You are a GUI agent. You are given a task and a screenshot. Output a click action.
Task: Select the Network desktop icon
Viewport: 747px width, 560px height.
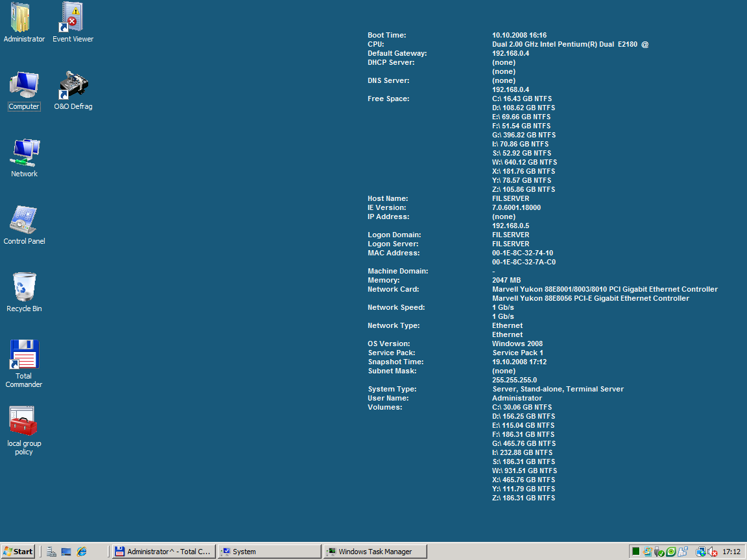click(24, 158)
